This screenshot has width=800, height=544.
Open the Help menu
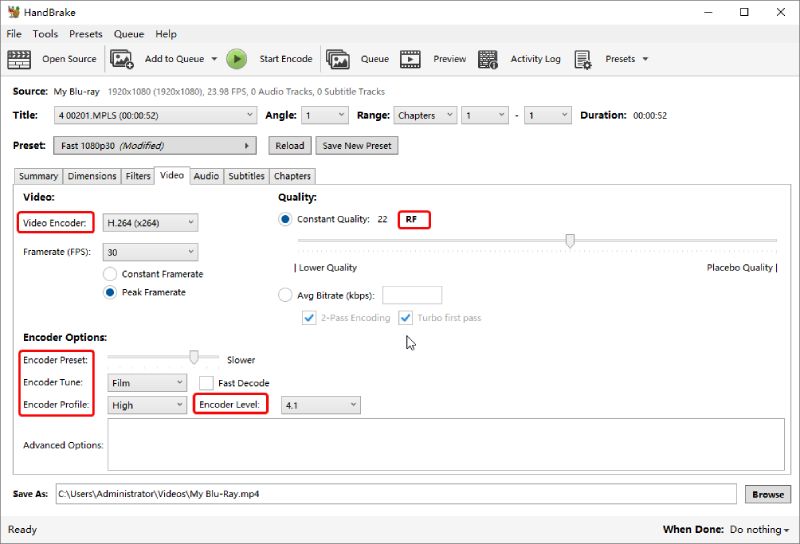pyautogui.click(x=166, y=34)
